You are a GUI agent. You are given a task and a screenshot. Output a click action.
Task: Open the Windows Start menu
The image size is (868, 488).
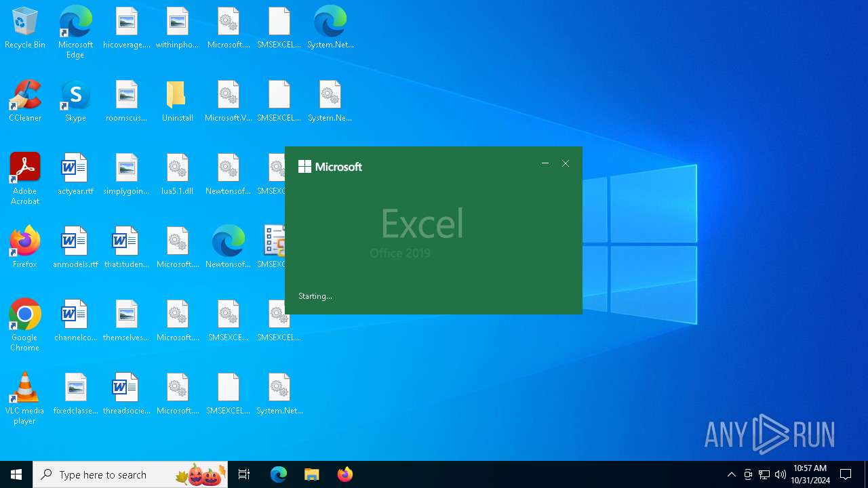coord(16,474)
